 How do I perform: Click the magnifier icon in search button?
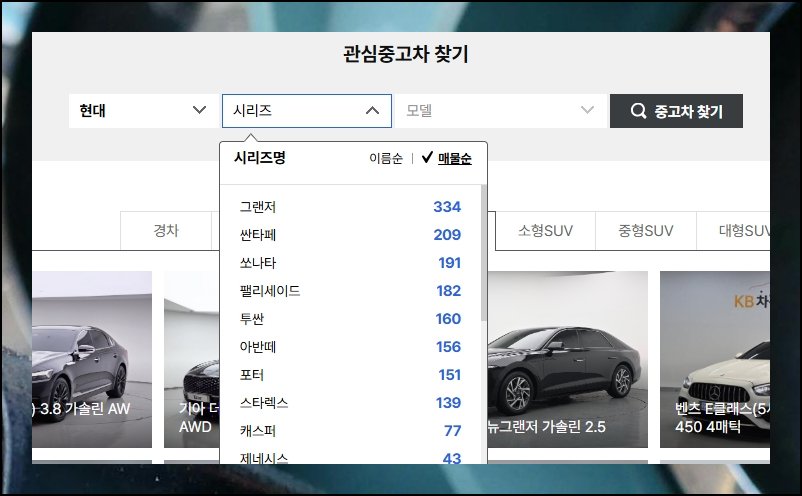click(x=638, y=110)
